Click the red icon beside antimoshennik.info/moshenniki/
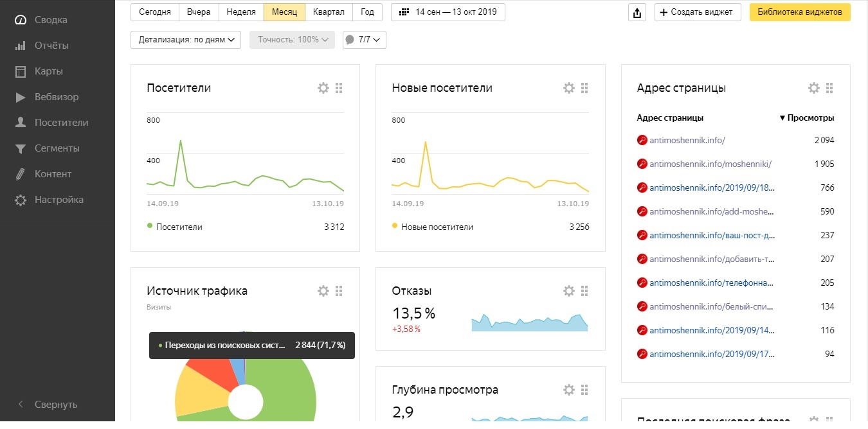The image size is (868, 429). (641, 164)
